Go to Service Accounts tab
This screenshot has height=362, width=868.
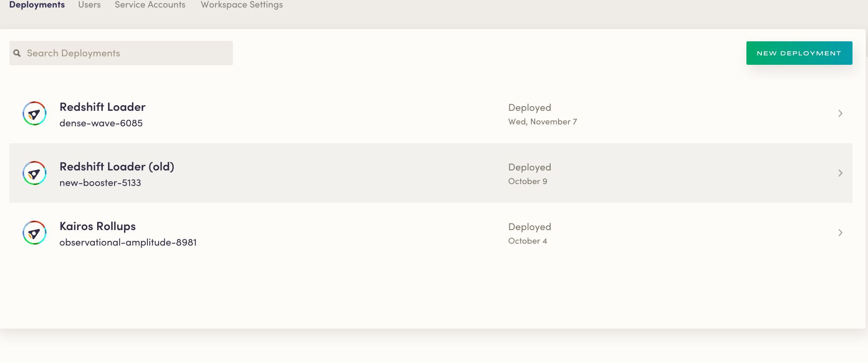150,5
